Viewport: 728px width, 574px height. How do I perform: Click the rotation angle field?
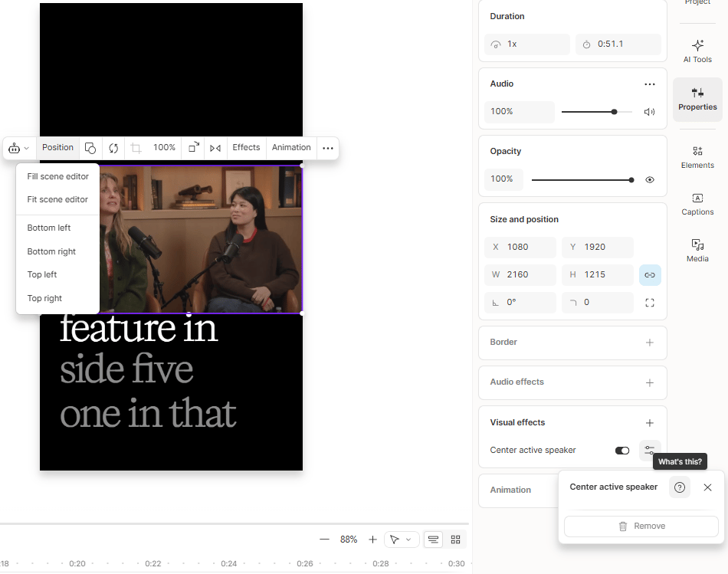(520, 302)
